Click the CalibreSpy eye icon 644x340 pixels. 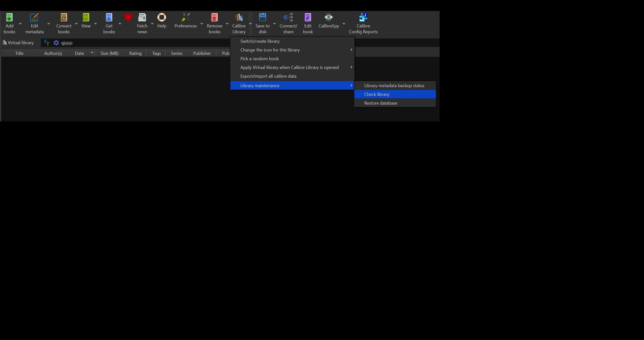pos(329,17)
